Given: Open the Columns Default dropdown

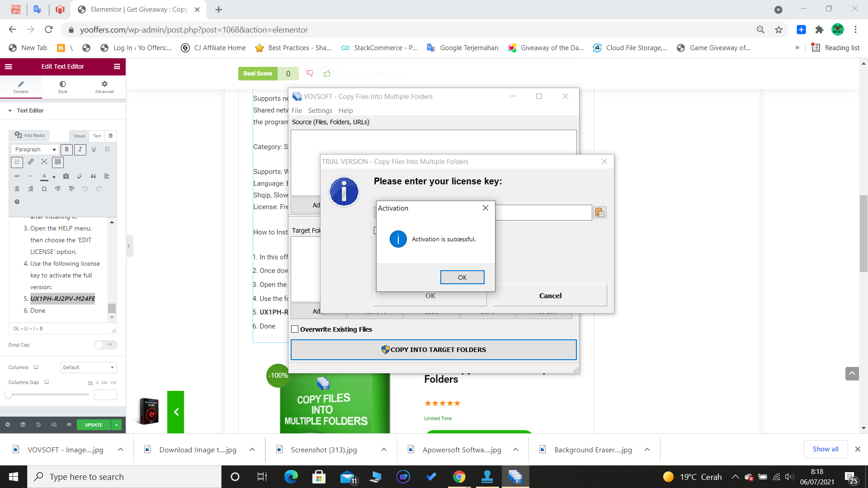Looking at the screenshot, I should click(x=89, y=367).
